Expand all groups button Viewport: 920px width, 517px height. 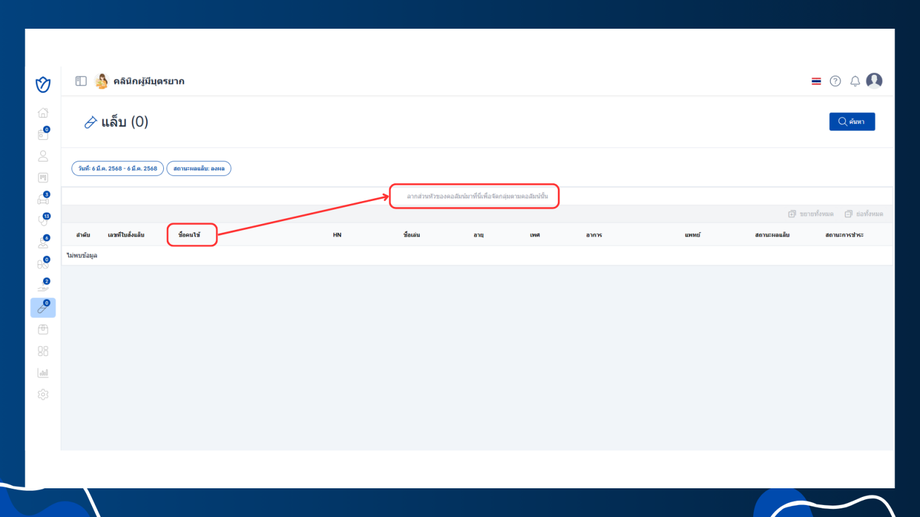click(x=810, y=214)
